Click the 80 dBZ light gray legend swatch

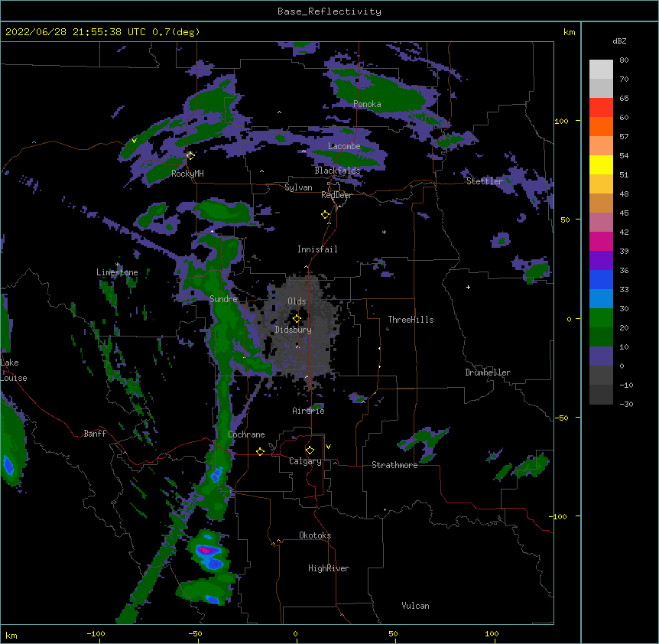coord(601,70)
